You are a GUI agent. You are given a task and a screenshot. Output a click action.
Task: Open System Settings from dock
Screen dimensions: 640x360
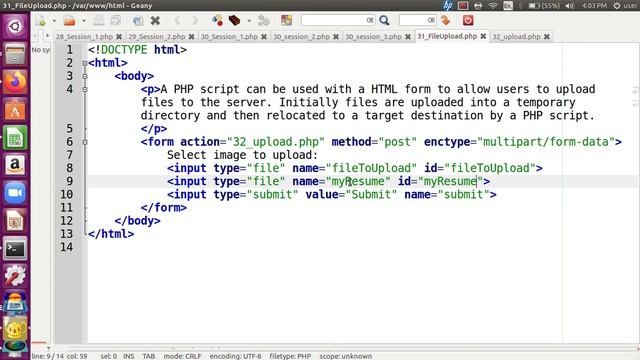click(15, 276)
